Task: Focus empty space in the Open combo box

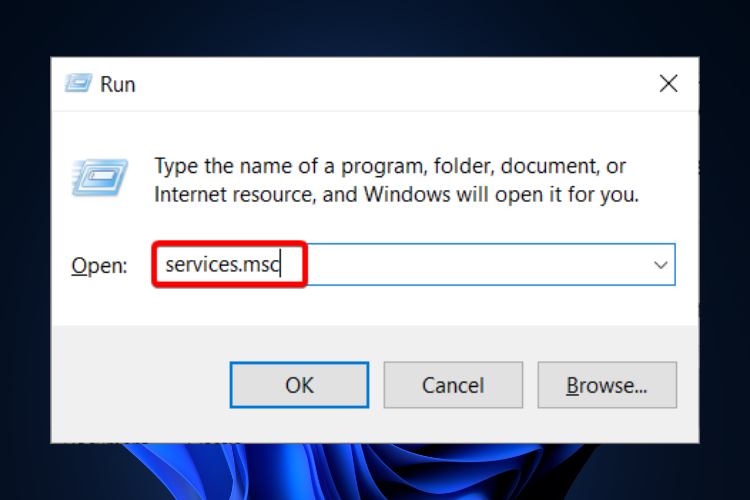Action: (x=470, y=266)
